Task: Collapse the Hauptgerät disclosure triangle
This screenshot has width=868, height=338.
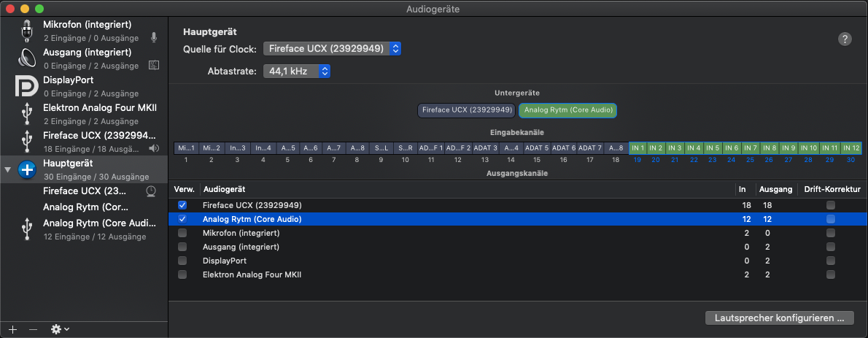Action: tap(8, 169)
